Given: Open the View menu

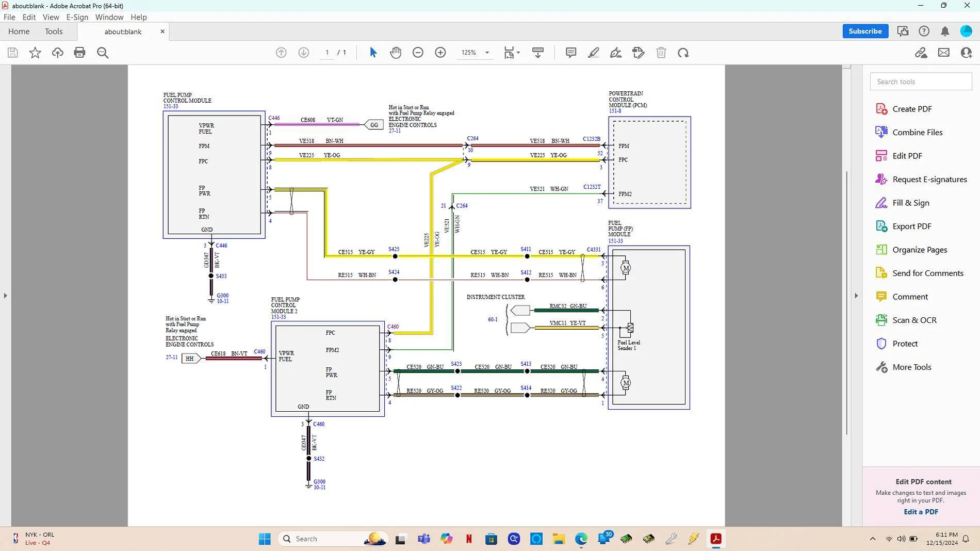Looking at the screenshot, I should (x=51, y=17).
